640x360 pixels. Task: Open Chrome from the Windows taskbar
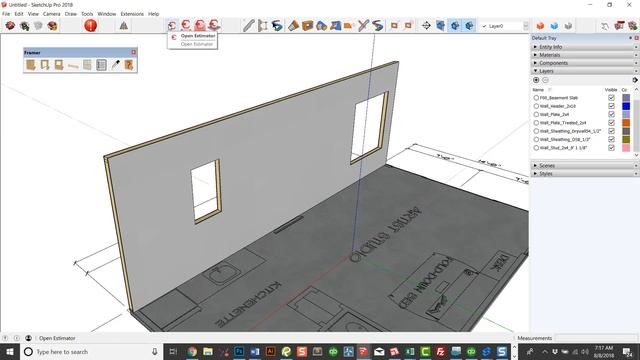(x=192, y=351)
